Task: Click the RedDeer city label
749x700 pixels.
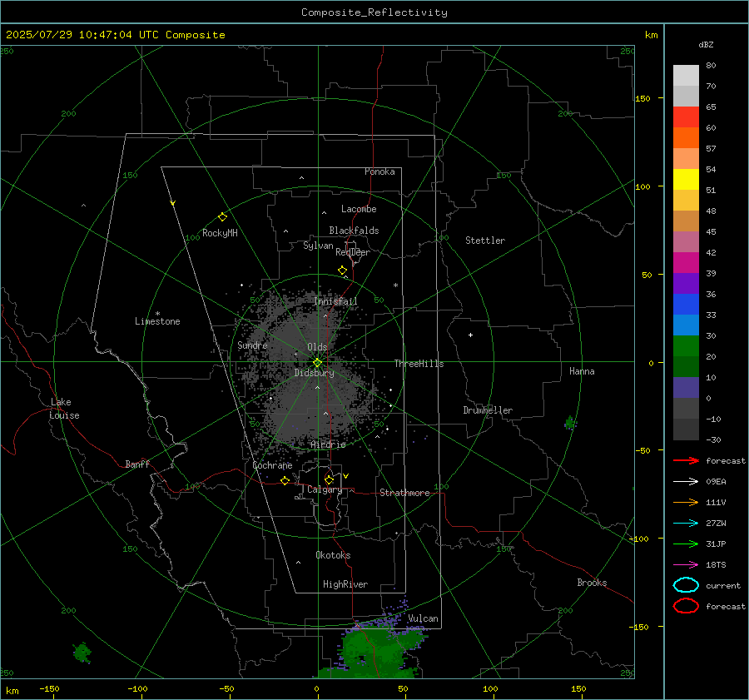Action: pos(353,252)
